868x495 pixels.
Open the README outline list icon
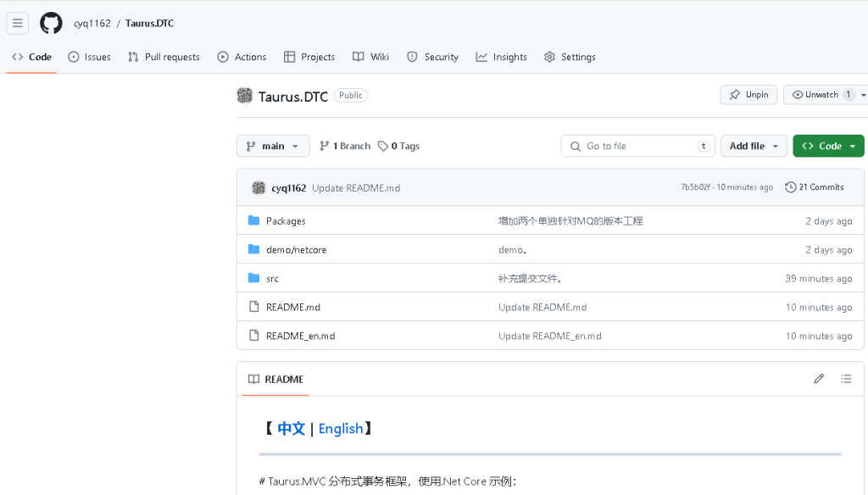click(x=845, y=379)
